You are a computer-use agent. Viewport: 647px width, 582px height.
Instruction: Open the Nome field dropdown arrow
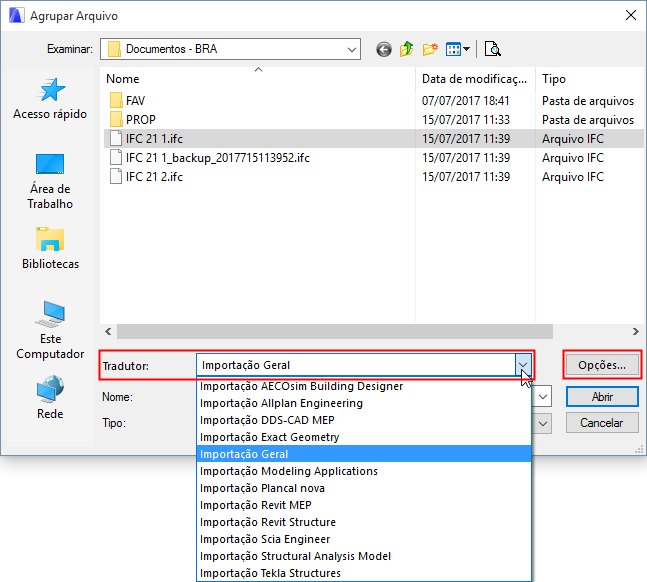click(543, 397)
